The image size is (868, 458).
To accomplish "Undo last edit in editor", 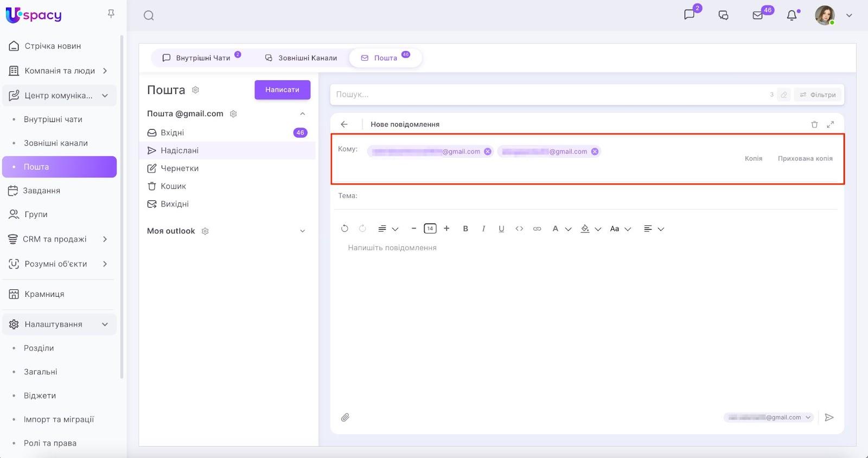I will click(x=344, y=228).
